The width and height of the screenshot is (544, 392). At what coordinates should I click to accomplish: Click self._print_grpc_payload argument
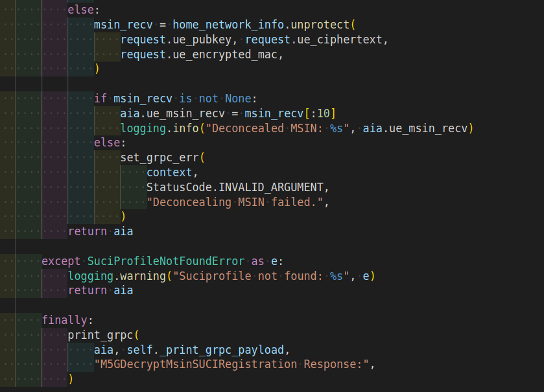click(206, 350)
